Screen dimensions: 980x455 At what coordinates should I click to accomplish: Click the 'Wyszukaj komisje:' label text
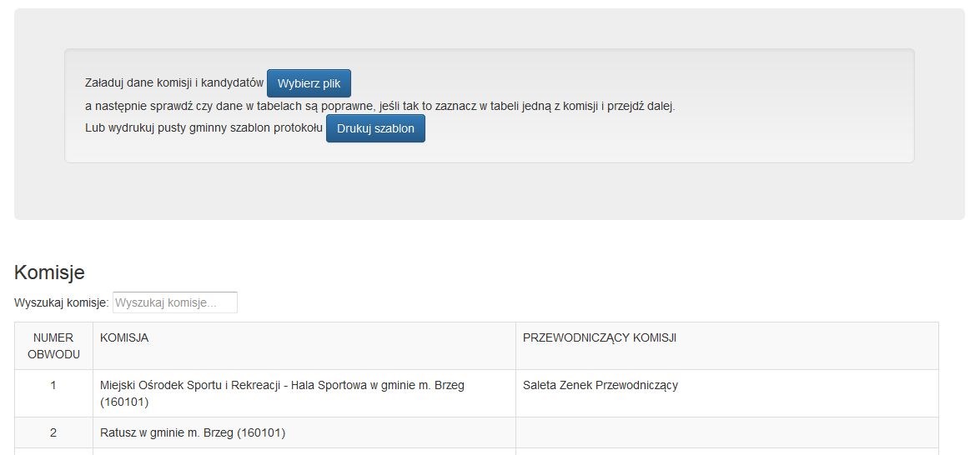tap(61, 303)
